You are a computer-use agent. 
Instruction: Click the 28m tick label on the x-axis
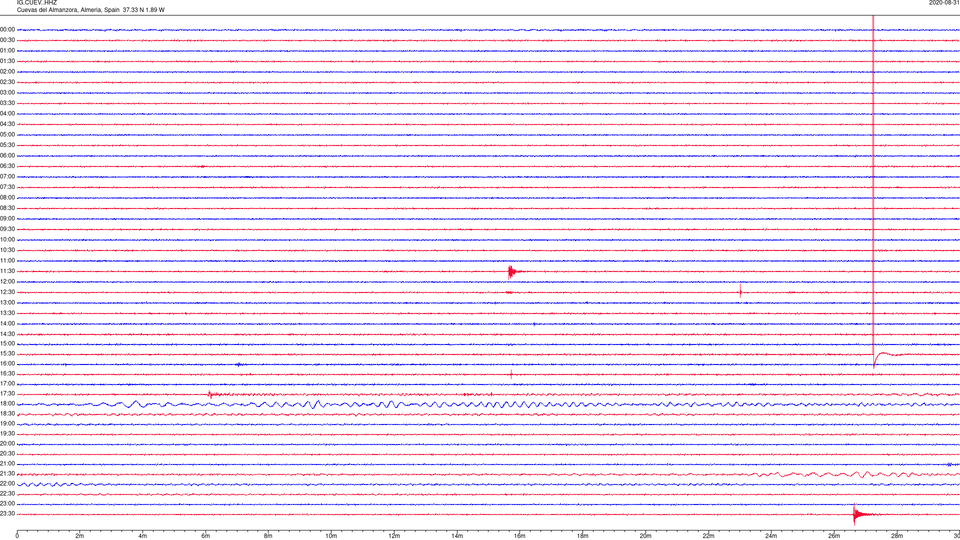(x=897, y=536)
